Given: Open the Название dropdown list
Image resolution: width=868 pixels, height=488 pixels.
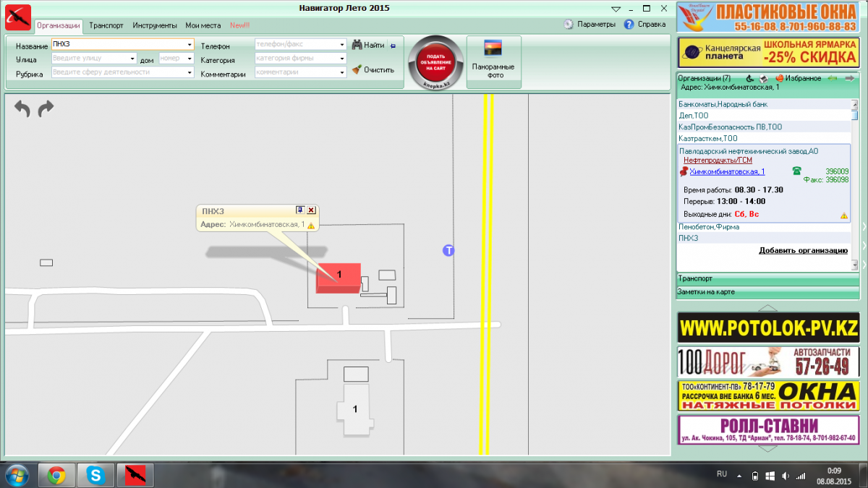Looking at the screenshot, I should pyautogui.click(x=190, y=45).
